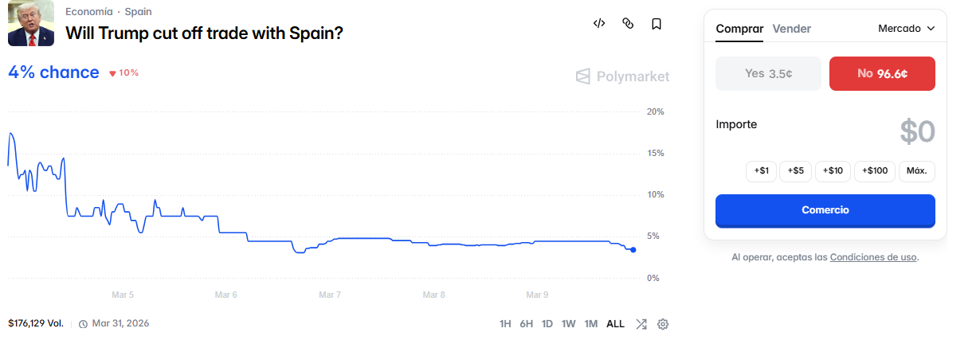
Task: Open the Condiciones de uso link
Action: point(873,257)
